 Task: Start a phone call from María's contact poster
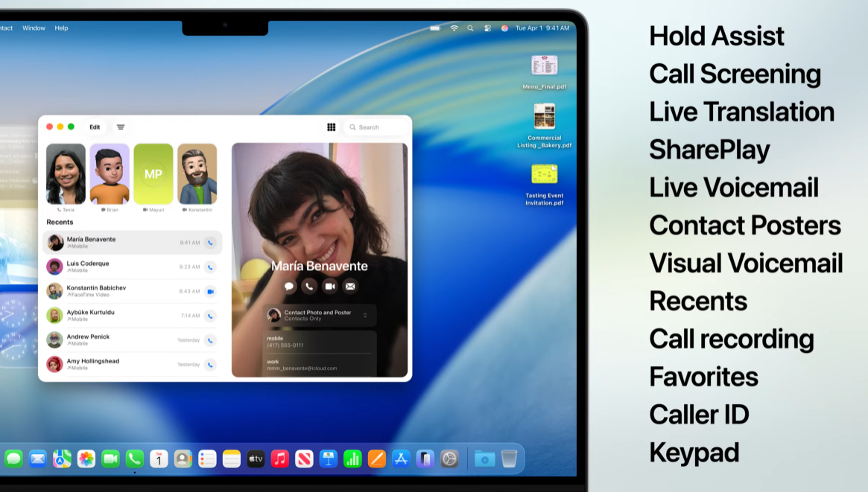tap(309, 287)
